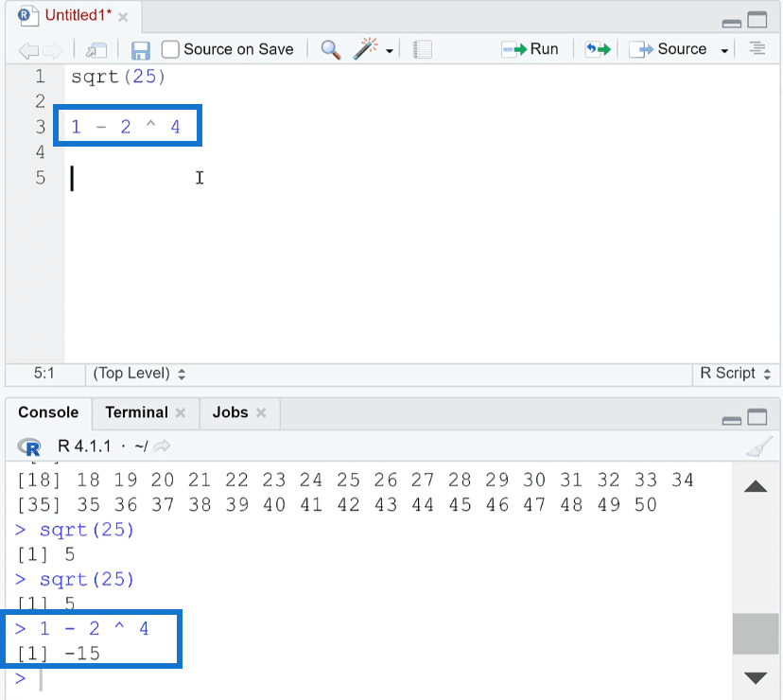Run the current line or selection

coord(530,49)
